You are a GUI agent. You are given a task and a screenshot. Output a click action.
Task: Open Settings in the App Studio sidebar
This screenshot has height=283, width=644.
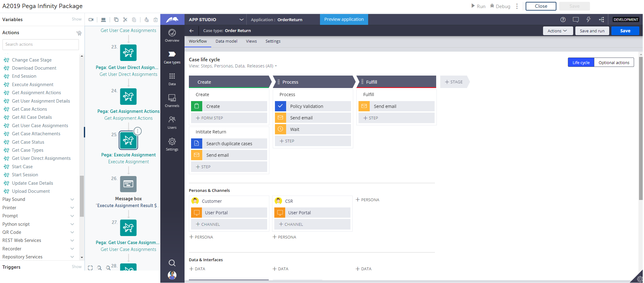pos(172,145)
